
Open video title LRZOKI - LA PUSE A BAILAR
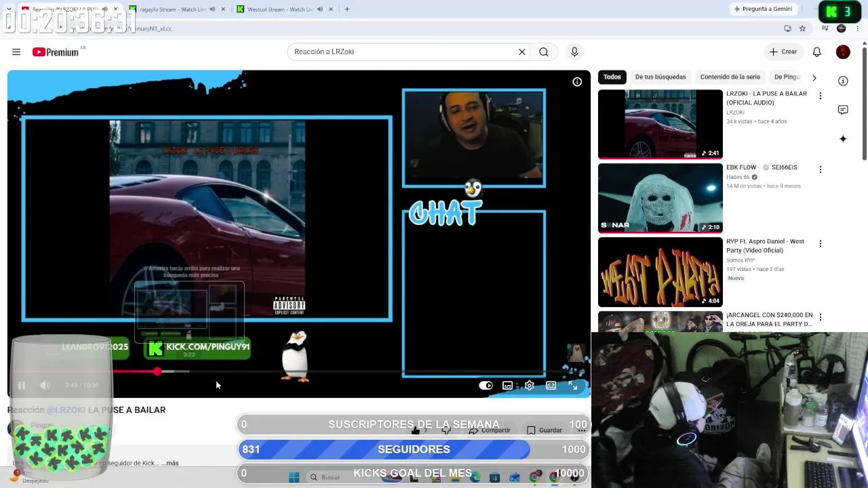(x=766, y=98)
